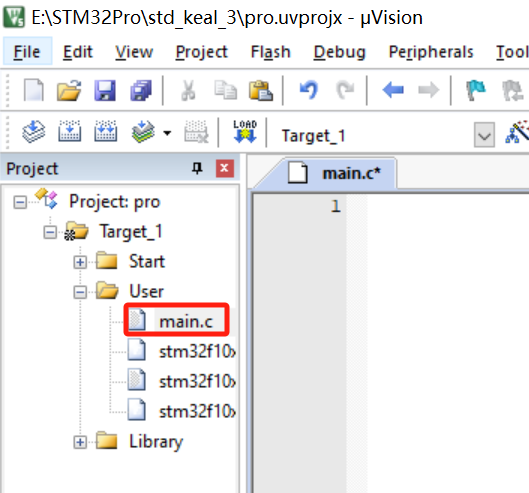Save the current file with the floppy icon
Image resolution: width=529 pixels, height=493 pixels.
pyautogui.click(x=105, y=90)
